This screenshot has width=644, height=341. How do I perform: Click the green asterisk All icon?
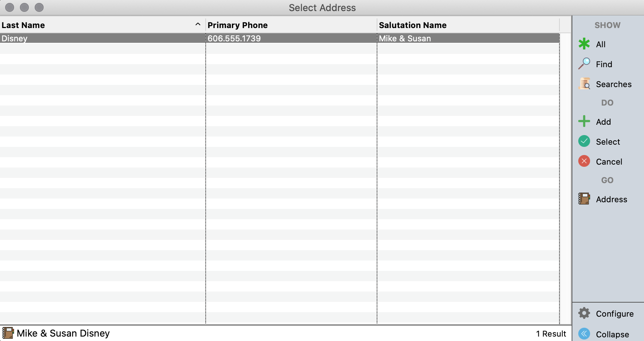pos(584,44)
